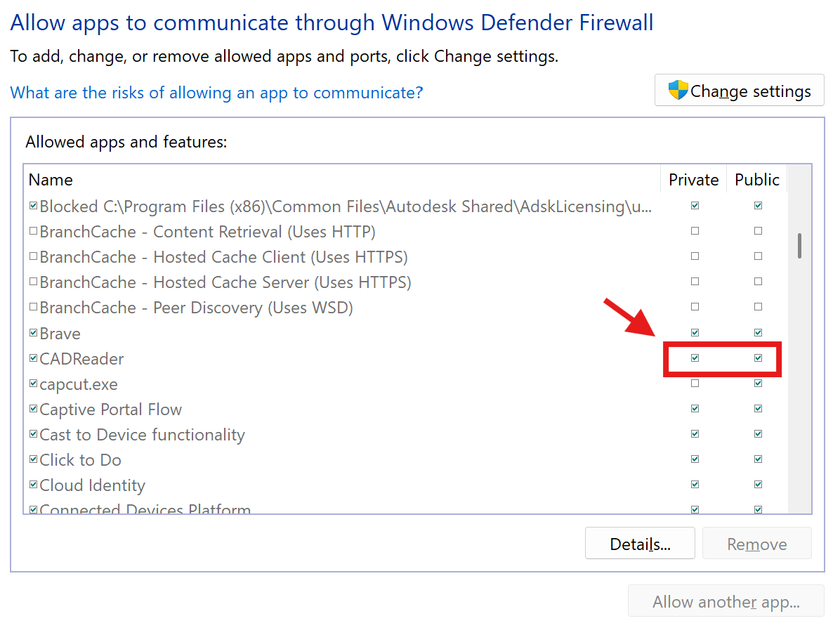Screen dimensions: 840x635
Task: Click the shield icon on Change settings
Action: tap(678, 90)
